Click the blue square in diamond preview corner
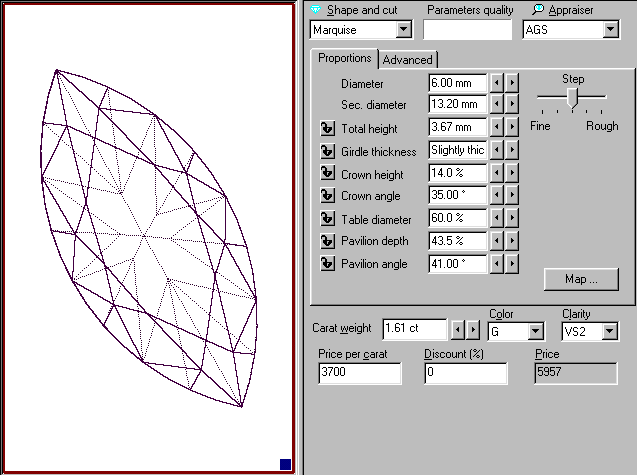Viewport: 637px width, 475px height. pyautogui.click(x=285, y=464)
